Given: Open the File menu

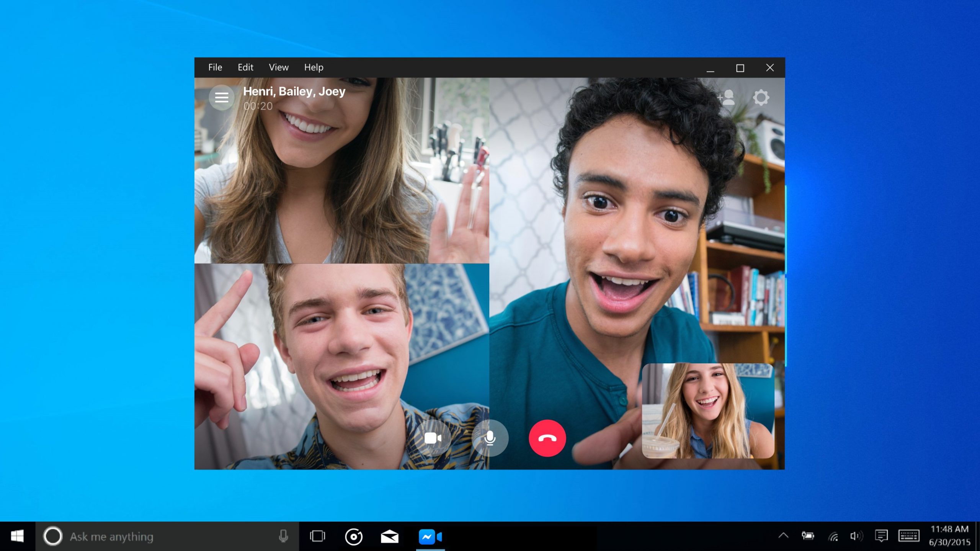Looking at the screenshot, I should pyautogui.click(x=215, y=67).
